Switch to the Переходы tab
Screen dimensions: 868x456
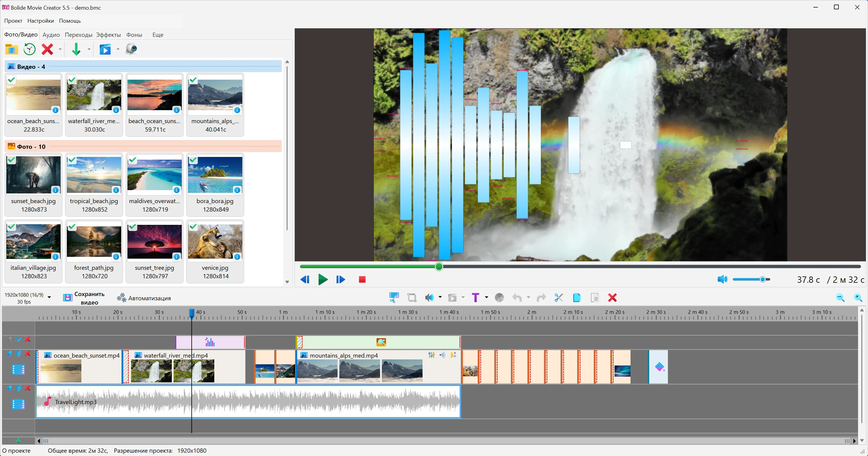tap(78, 35)
